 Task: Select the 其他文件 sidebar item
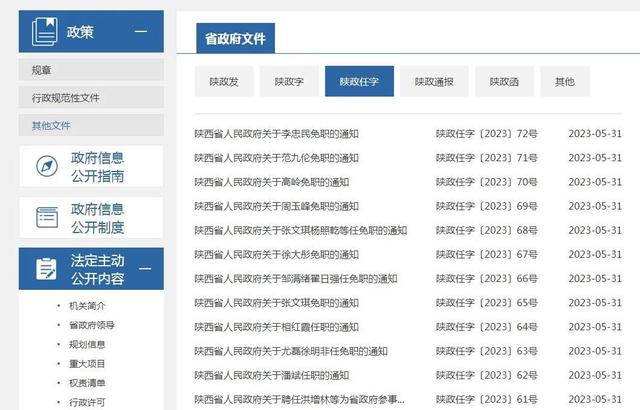[x=91, y=125]
